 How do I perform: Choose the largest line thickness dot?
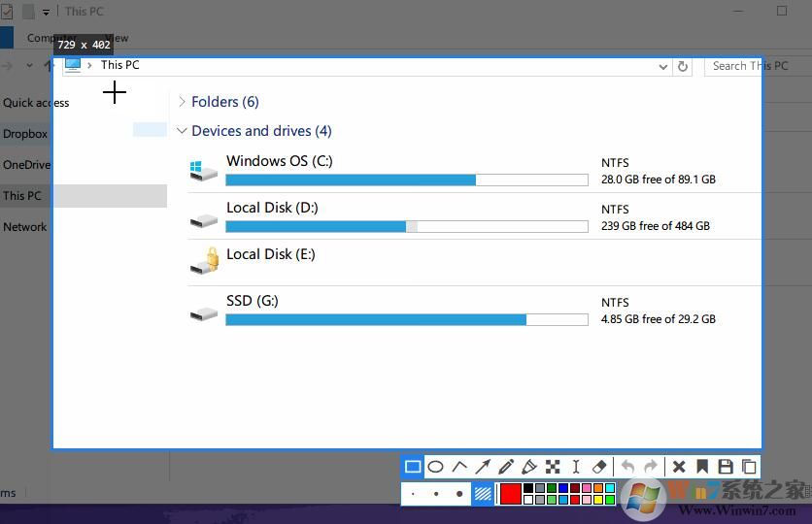[459, 494]
